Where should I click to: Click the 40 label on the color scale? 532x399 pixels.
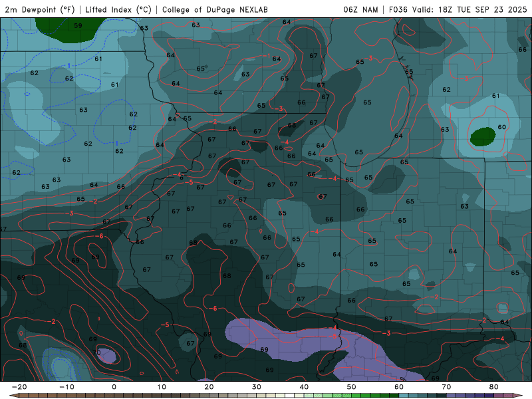tap(304, 387)
